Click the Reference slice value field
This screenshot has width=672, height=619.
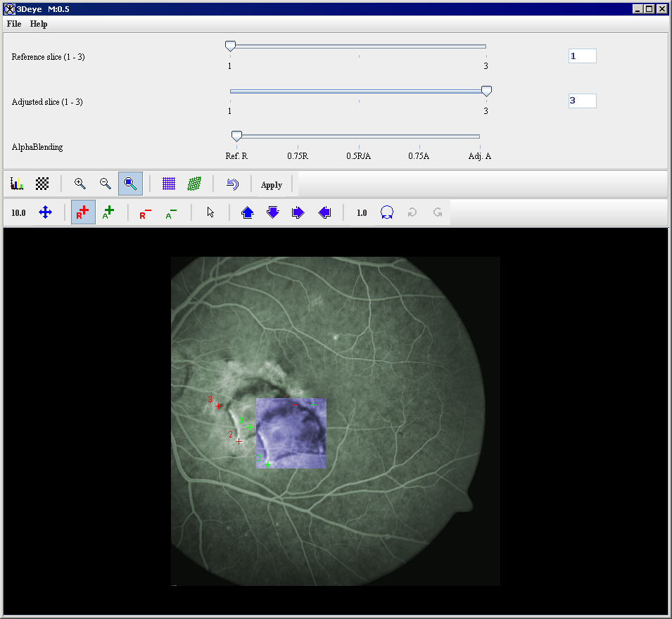[582, 56]
